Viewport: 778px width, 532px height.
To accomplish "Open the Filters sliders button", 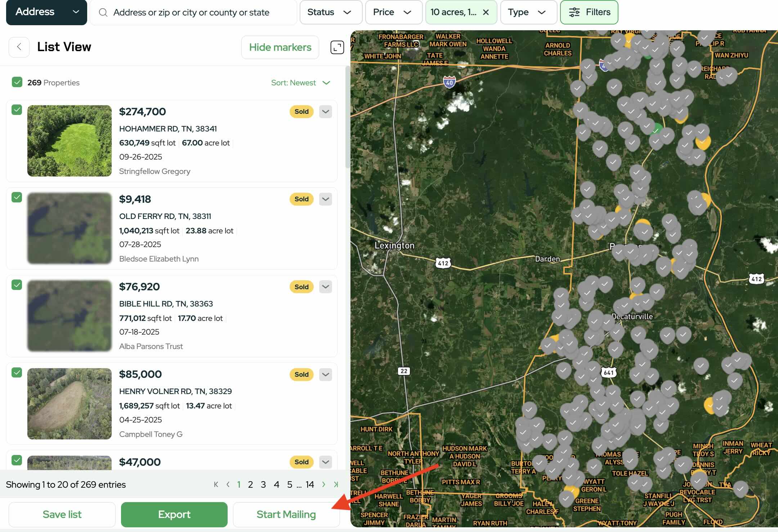I will click(x=589, y=12).
